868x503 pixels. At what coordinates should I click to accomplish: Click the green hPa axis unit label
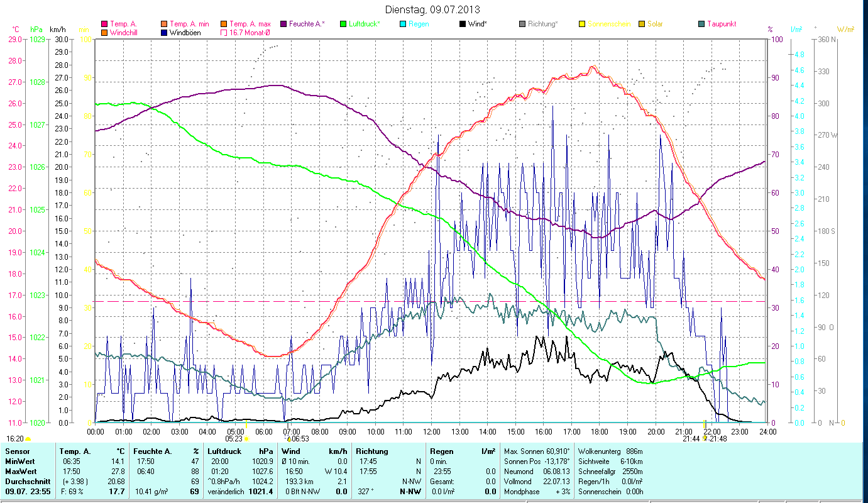pyautogui.click(x=36, y=29)
